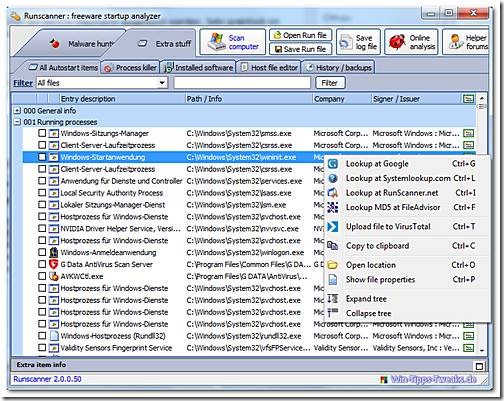Check Anwendung für Dienste und Controller checkbox

[42, 181]
